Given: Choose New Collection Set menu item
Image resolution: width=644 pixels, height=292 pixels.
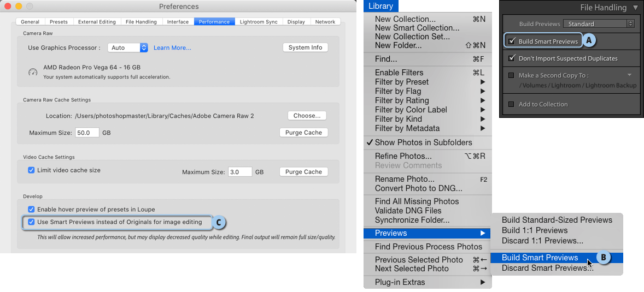Looking at the screenshot, I should 428,37.
